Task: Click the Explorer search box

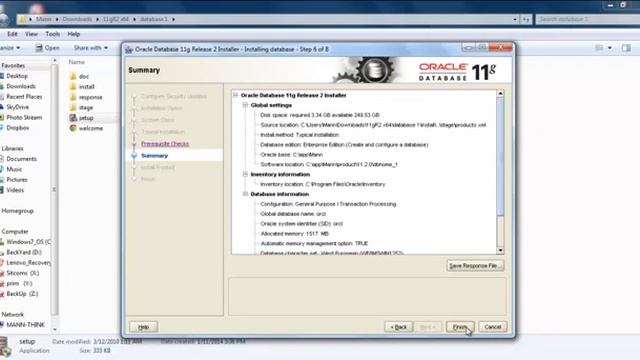Action: tap(587, 19)
